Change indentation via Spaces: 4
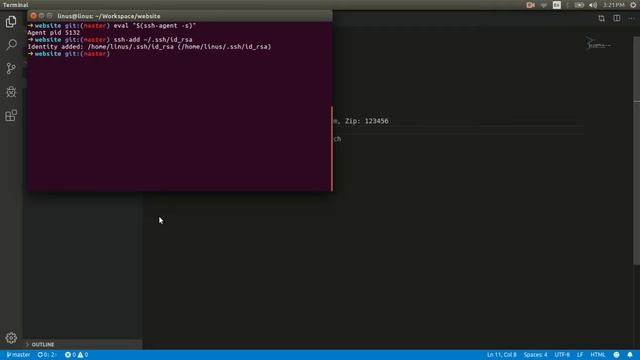 coord(536,355)
